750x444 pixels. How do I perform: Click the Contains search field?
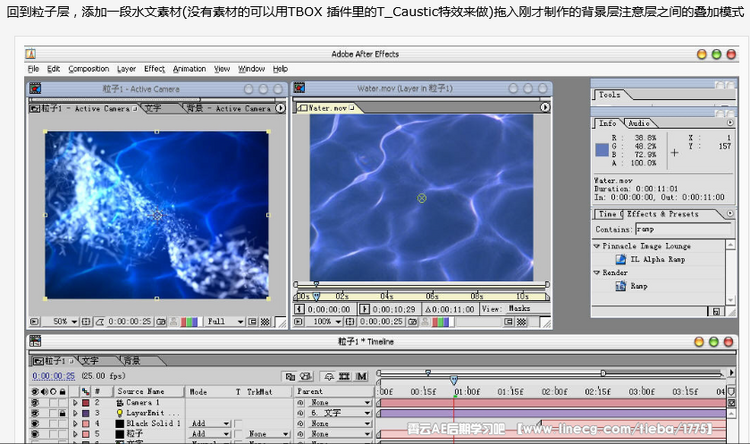click(x=684, y=229)
